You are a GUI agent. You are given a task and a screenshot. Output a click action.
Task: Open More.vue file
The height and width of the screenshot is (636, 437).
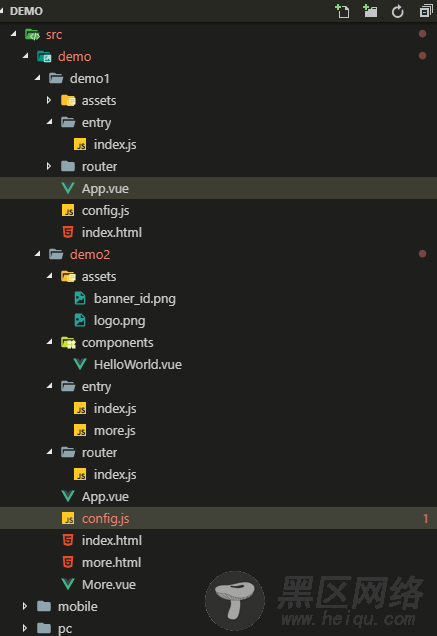tap(109, 584)
